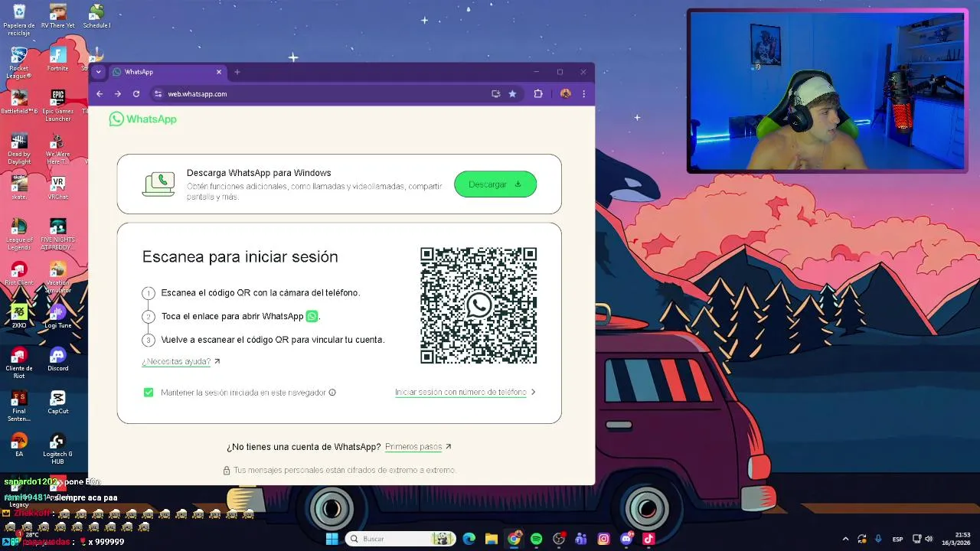The image size is (980, 551).
Task: Toggle 'Mantener la sesión iniciada' checkbox
Action: coord(149,393)
